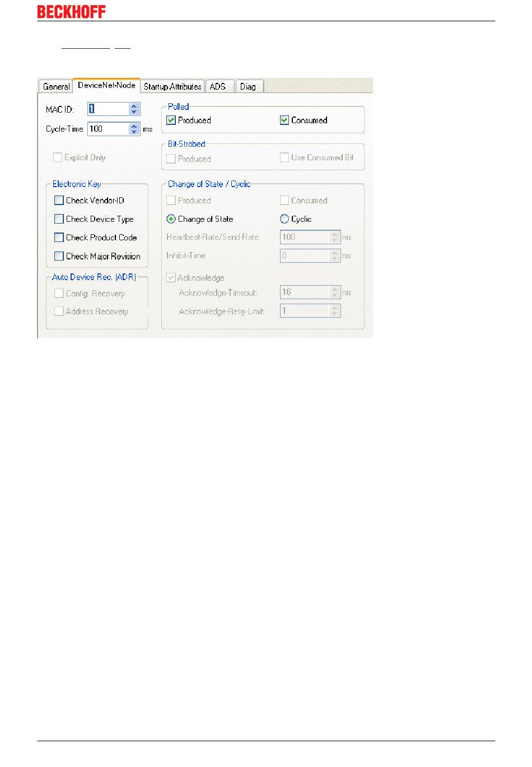Select the Change of State radio button
532x767 pixels.
pyautogui.click(x=171, y=219)
